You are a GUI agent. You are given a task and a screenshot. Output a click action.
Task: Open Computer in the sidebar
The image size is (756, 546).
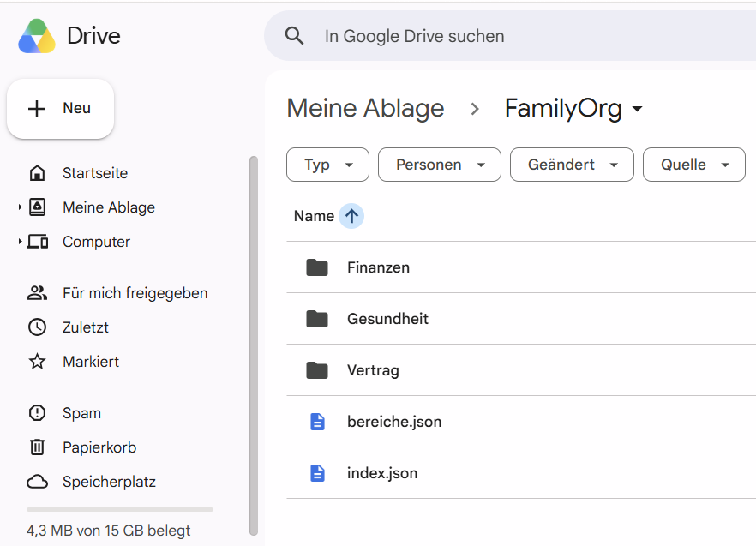[x=96, y=242]
